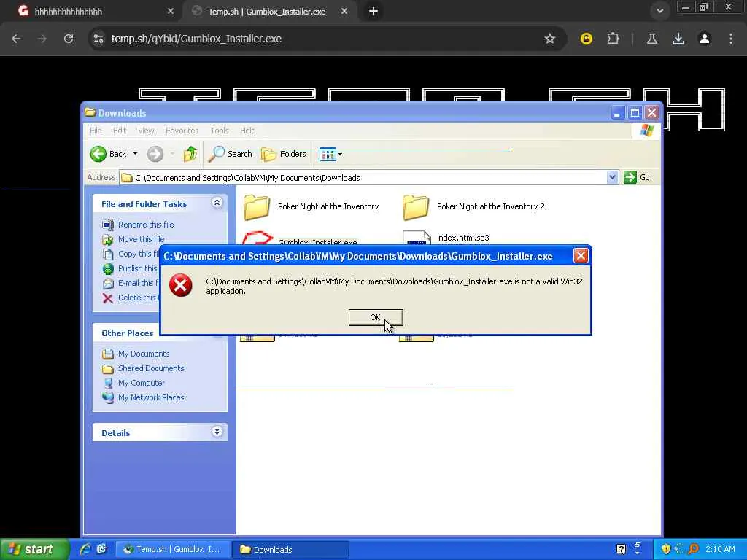
Task: View site information icon in address bar
Action: 98,39
